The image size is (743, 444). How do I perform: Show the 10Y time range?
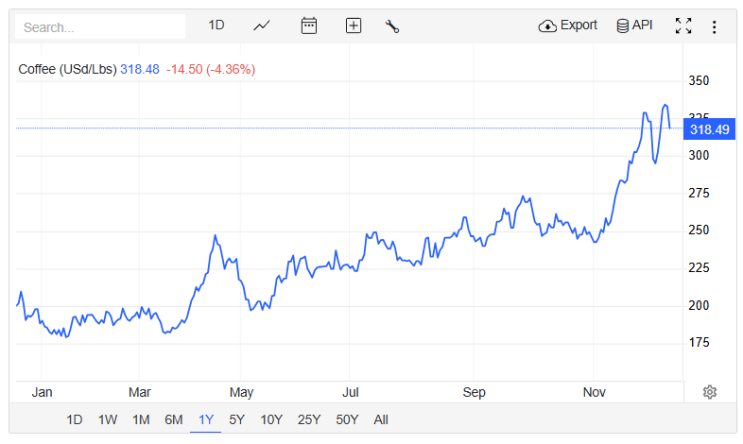[x=272, y=419]
